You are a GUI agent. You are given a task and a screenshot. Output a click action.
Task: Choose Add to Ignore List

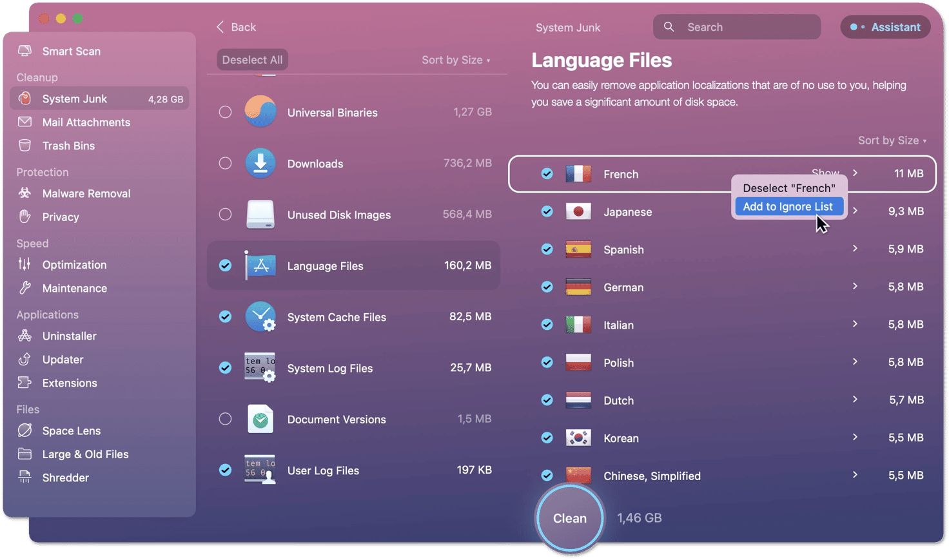point(788,206)
